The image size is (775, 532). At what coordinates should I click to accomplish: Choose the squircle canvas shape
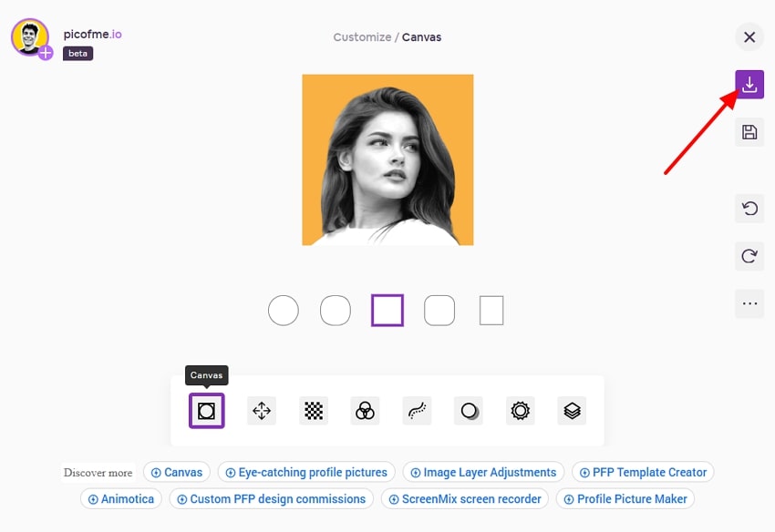tap(336, 311)
